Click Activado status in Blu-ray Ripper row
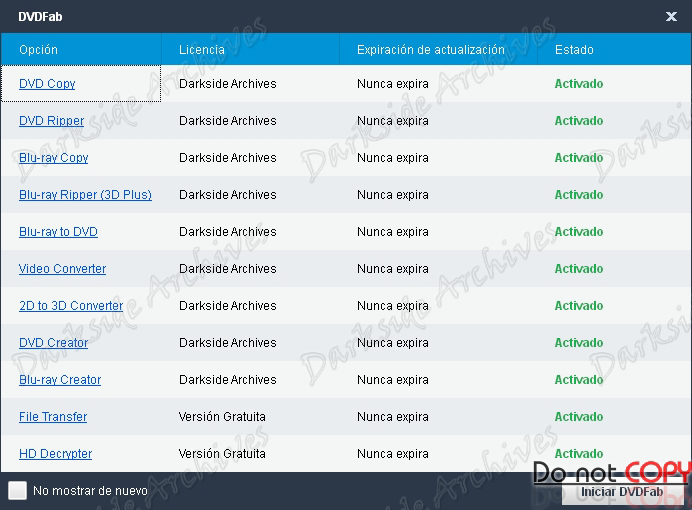This screenshot has height=510, width=692. 579,195
